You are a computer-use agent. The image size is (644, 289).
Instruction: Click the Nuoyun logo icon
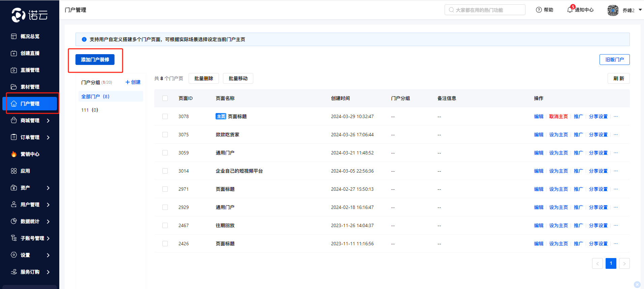[x=18, y=15]
